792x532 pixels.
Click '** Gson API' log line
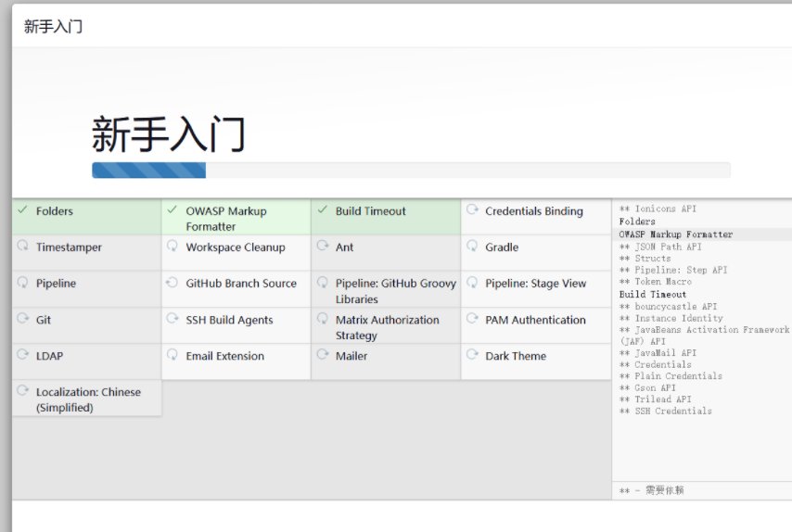pos(647,387)
